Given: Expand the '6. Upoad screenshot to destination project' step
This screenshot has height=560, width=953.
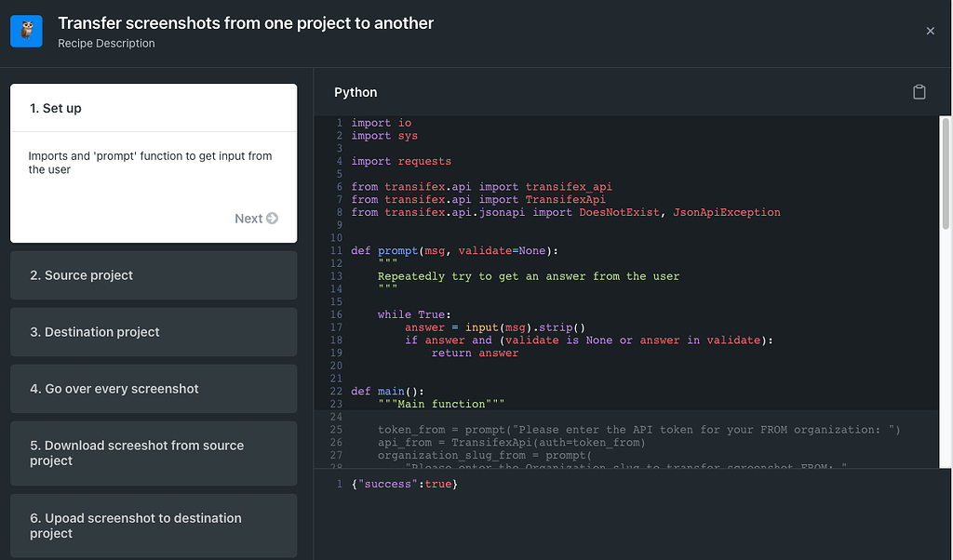Looking at the screenshot, I should click(x=154, y=526).
